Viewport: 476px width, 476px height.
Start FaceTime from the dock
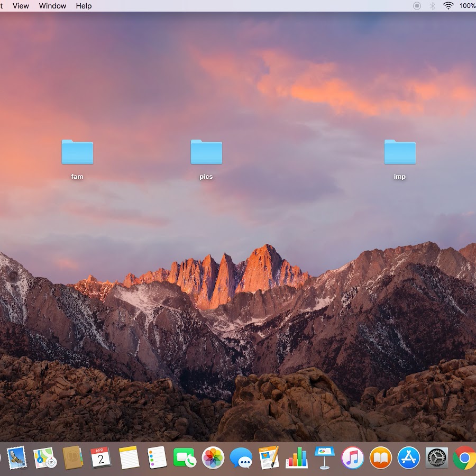click(x=185, y=458)
